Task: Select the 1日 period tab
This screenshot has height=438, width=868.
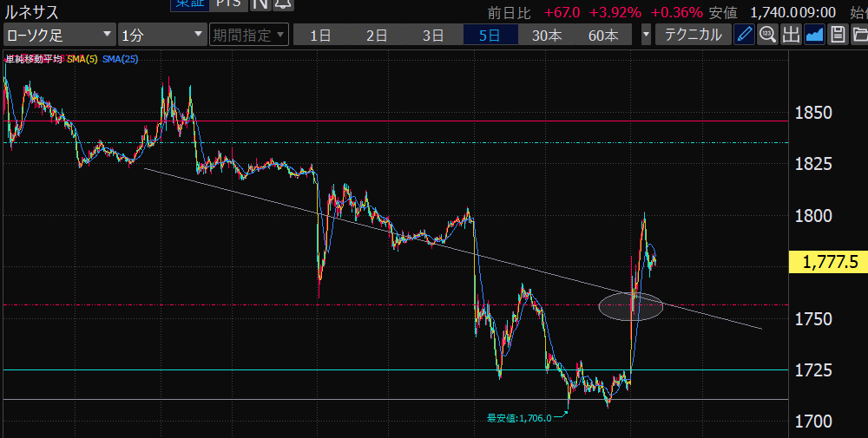Action: coord(320,36)
